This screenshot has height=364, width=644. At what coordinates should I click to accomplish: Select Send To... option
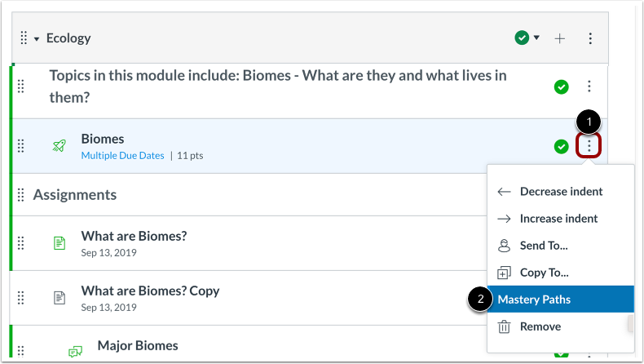point(544,246)
